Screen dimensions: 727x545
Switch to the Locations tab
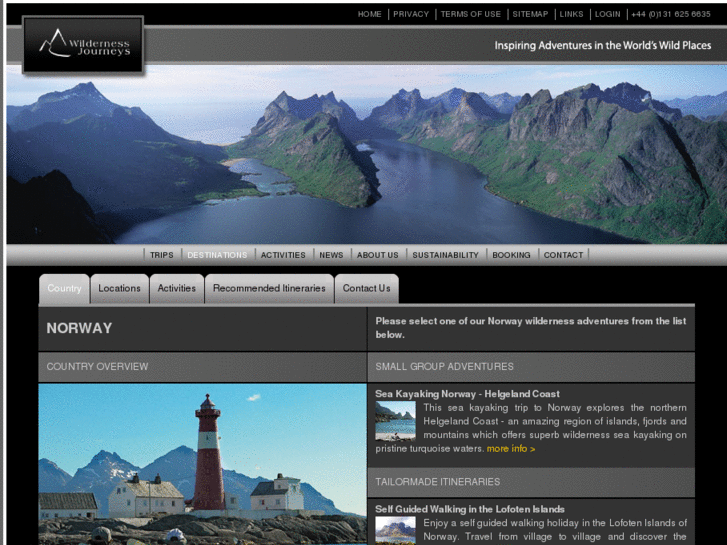(x=120, y=289)
